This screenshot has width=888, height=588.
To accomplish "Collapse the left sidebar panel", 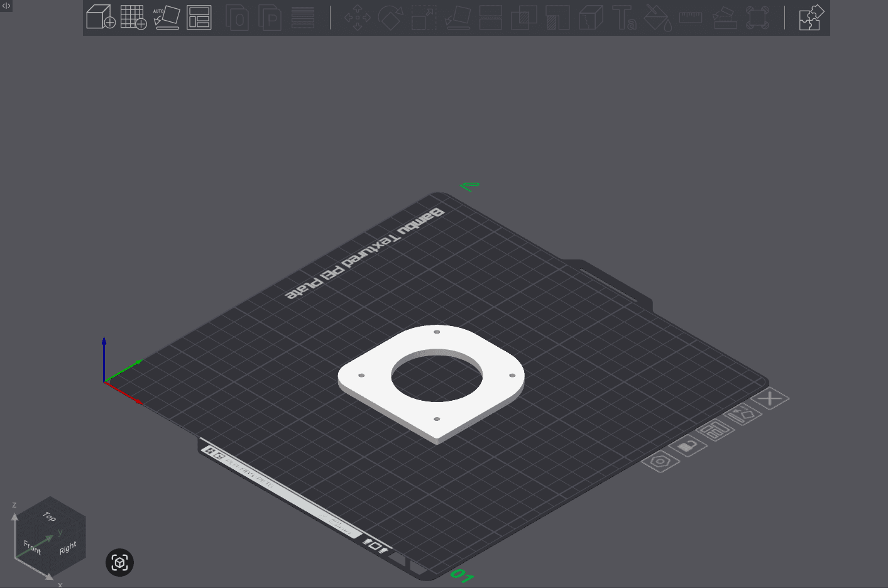I will [x=6, y=5].
